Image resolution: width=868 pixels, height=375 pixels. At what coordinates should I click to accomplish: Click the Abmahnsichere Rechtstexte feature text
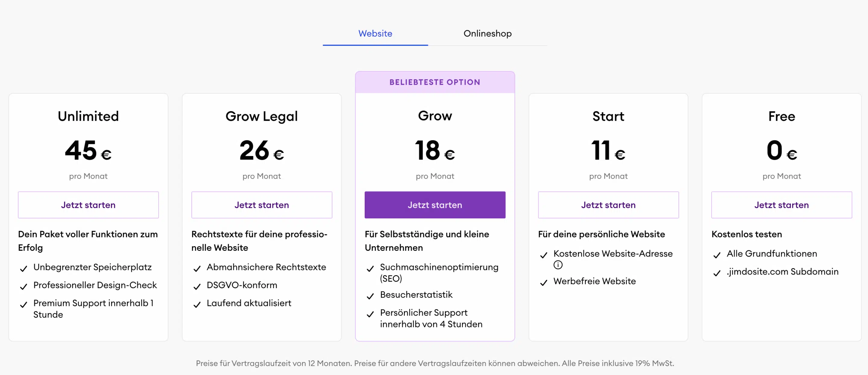click(266, 267)
